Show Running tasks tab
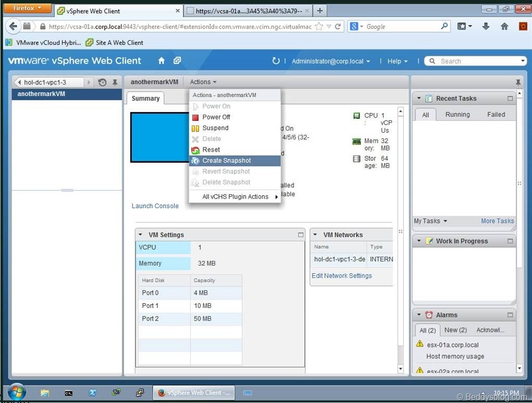The height and width of the screenshot is (403, 532). 457,115
